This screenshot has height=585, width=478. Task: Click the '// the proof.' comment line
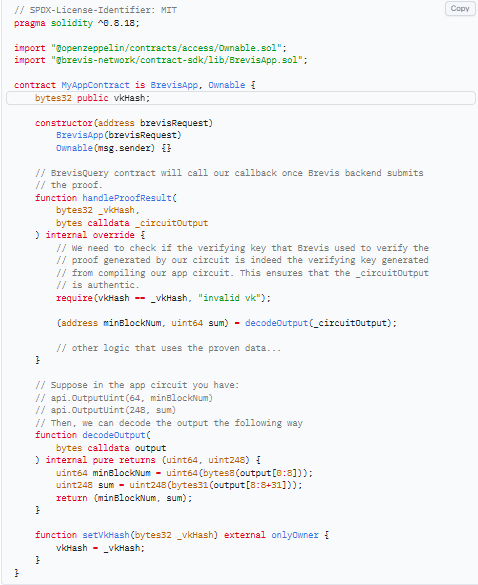69,185
